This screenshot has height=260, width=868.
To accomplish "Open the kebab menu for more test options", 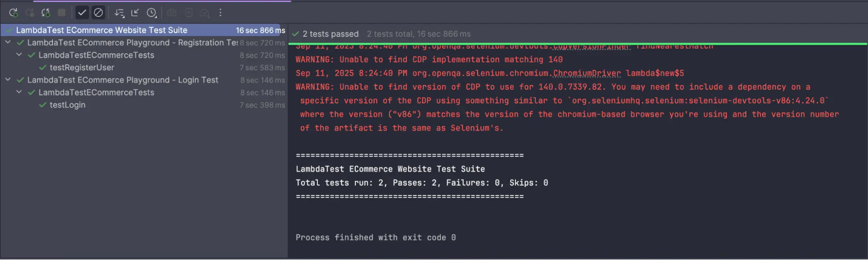I will 221,13.
